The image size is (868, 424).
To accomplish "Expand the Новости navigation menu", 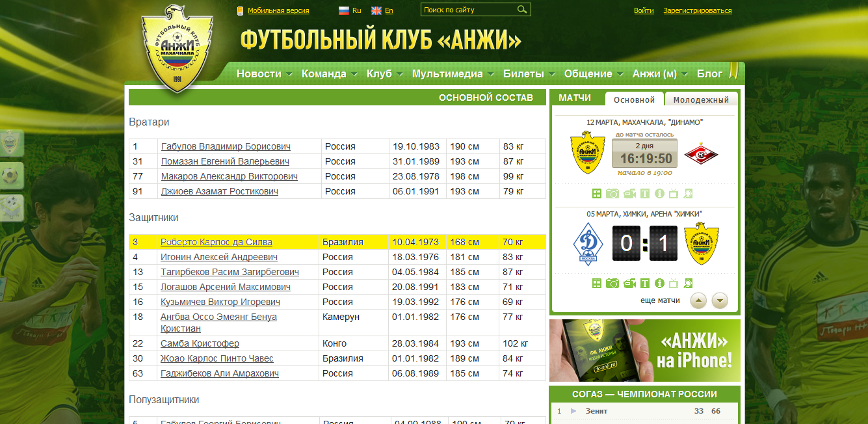I will pos(264,73).
